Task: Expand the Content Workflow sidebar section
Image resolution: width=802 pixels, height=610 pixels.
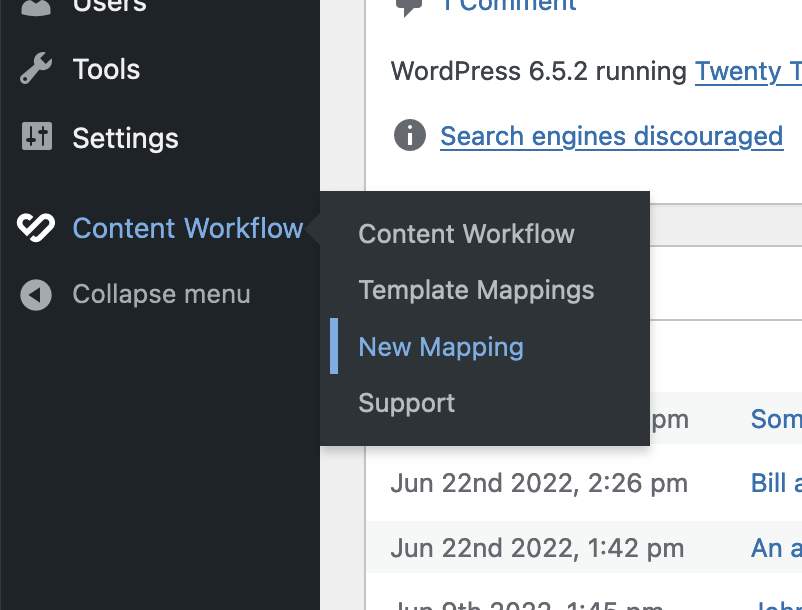Action: coord(187,228)
